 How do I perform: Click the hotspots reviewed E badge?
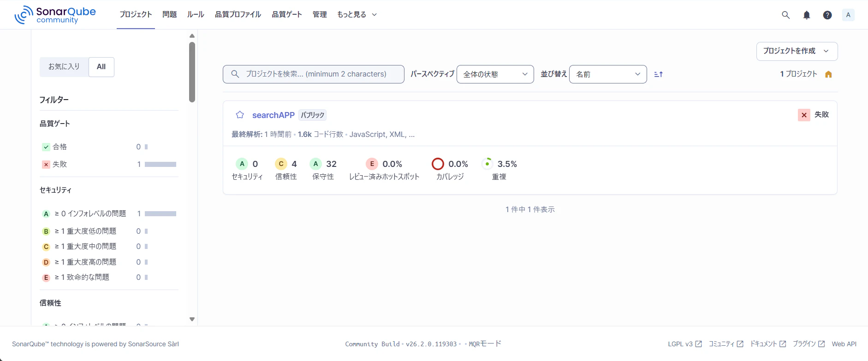(372, 164)
